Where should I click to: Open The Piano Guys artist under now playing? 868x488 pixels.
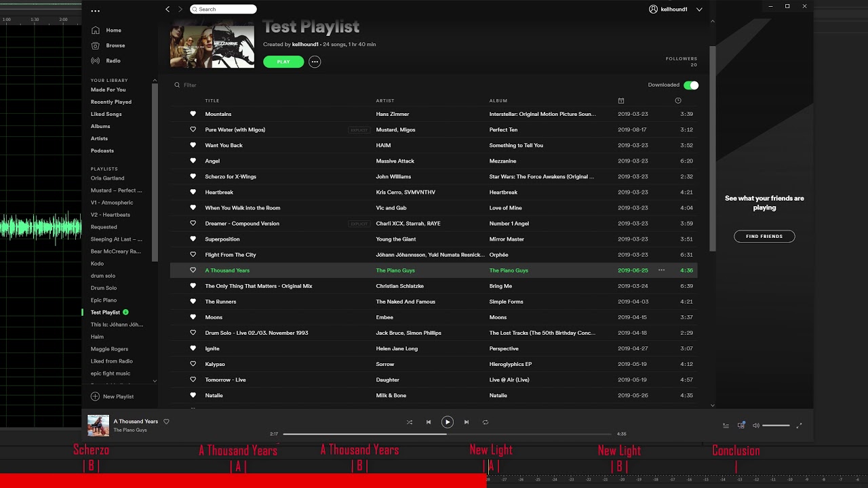130,430
